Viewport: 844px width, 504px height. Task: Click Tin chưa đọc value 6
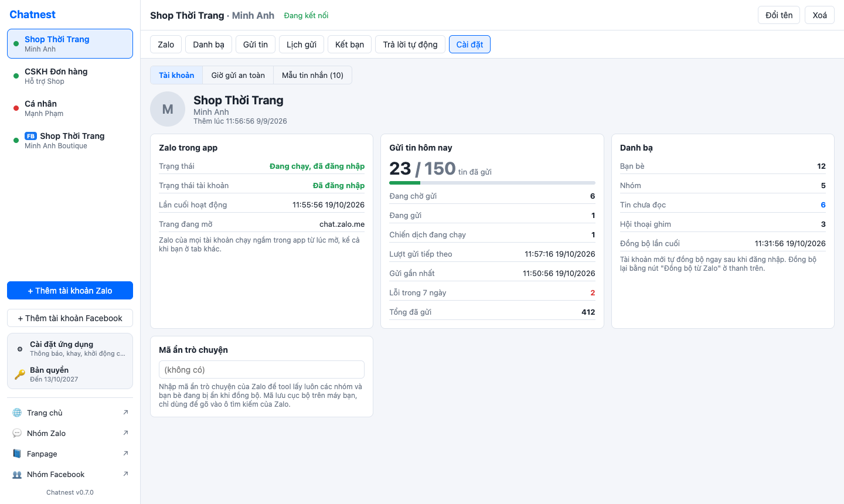coord(823,205)
